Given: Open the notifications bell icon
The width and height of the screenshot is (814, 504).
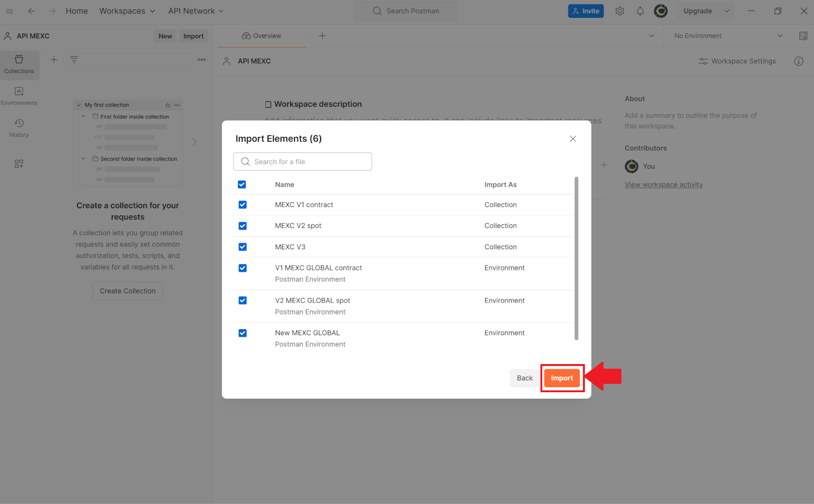Looking at the screenshot, I should coord(640,11).
